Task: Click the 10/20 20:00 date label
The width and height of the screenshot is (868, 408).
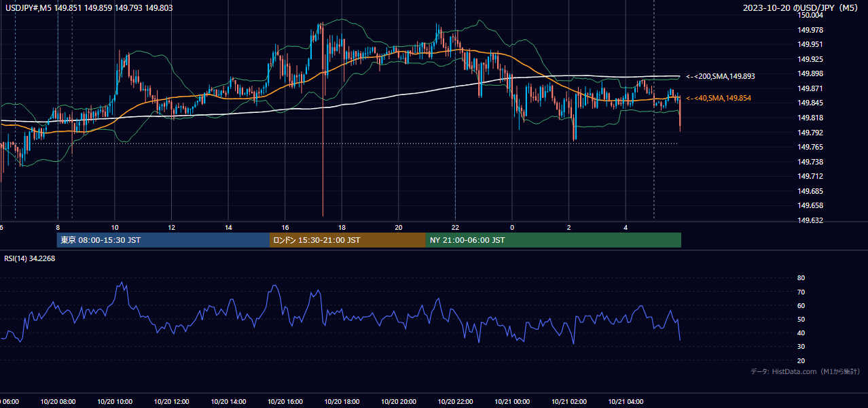Action: 399,402
